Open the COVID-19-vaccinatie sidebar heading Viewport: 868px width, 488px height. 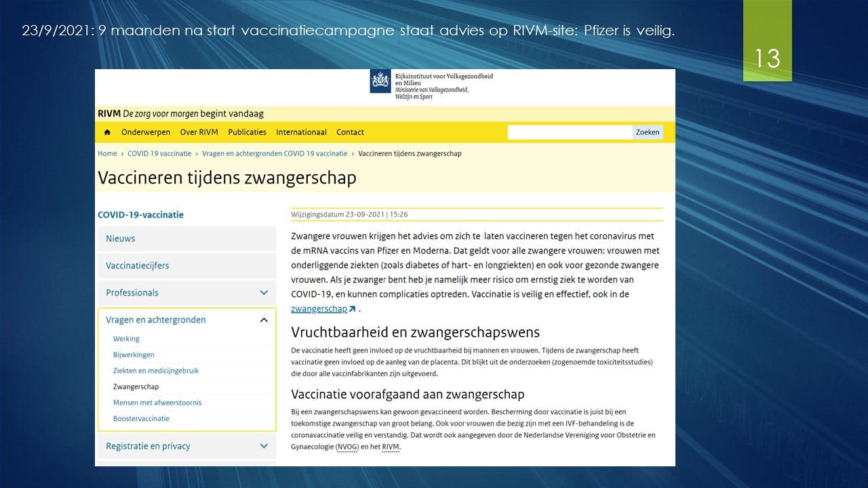pos(140,215)
